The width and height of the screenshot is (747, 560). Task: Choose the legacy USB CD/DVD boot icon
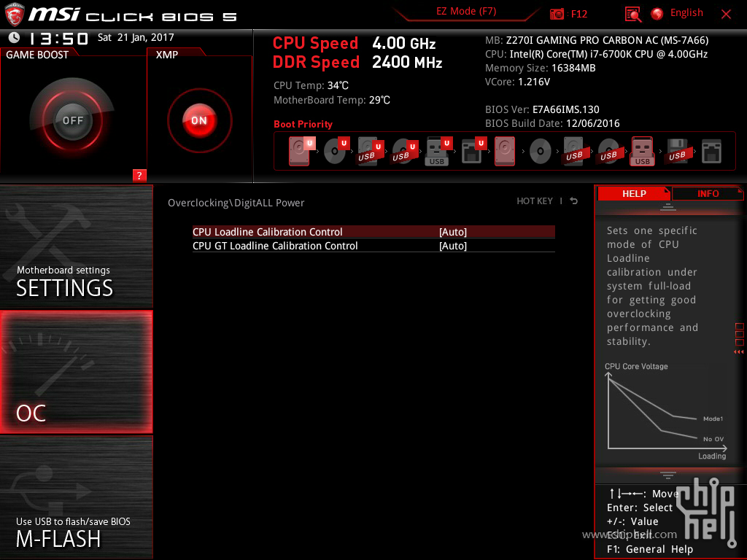click(x=608, y=151)
